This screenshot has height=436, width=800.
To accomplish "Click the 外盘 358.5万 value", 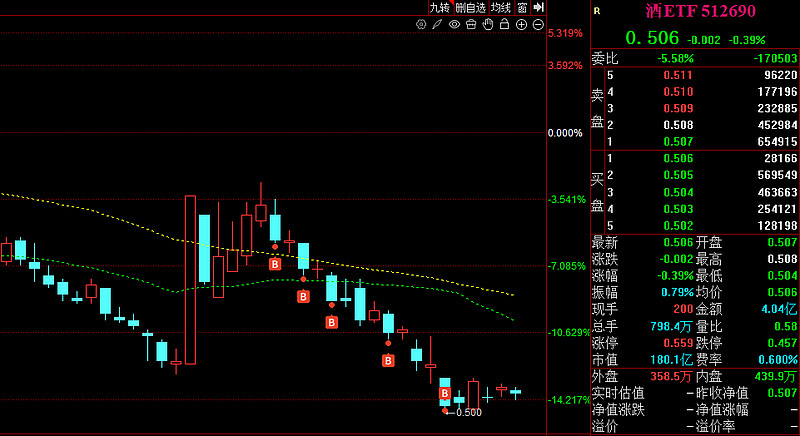I will [671, 376].
